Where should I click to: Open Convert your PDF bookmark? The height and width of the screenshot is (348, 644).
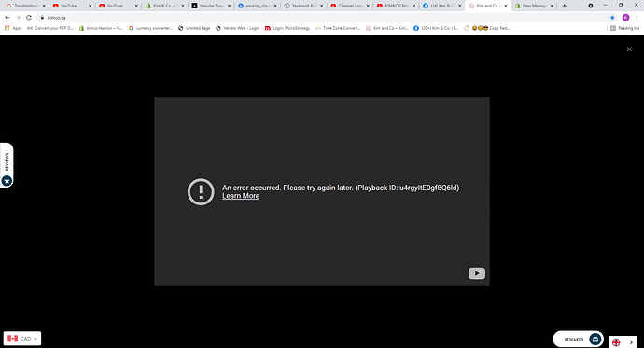pyautogui.click(x=49, y=28)
